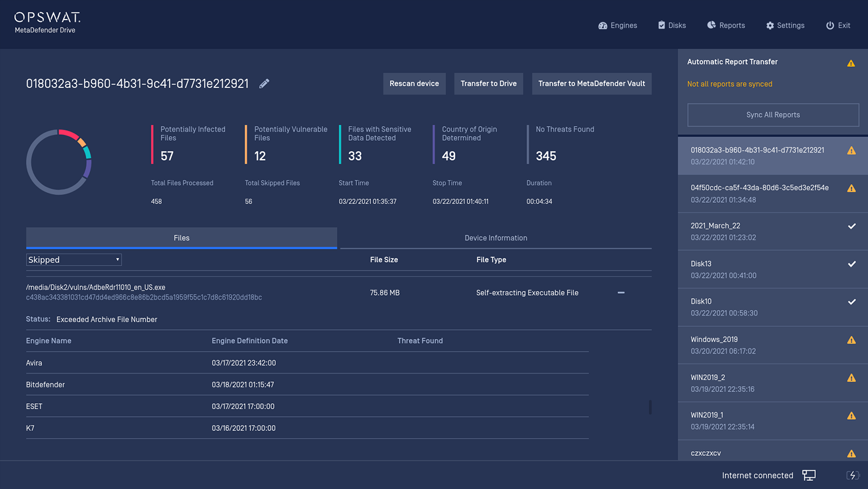Select the Files tab

pos(181,238)
